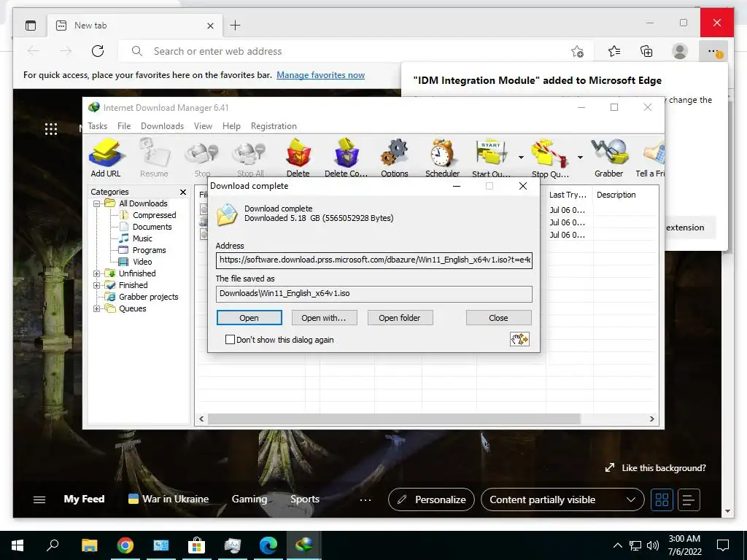This screenshot has height=560, width=747.
Task: Open Microsoft Store from taskbar
Action: point(197,545)
